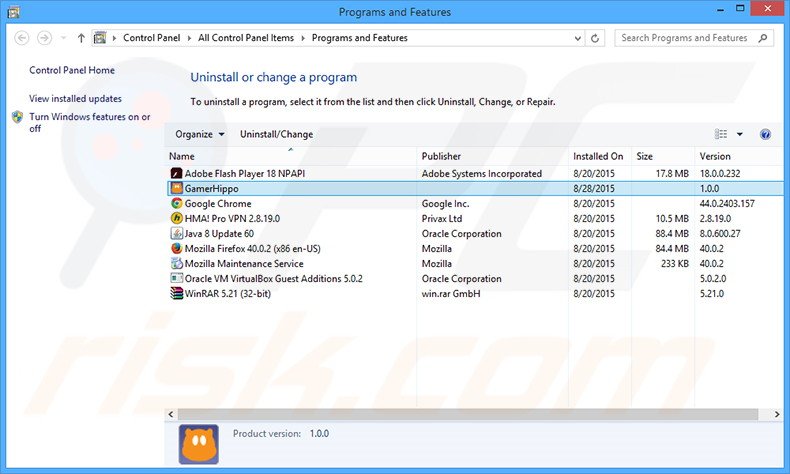The width and height of the screenshot is (790, 474).
Task: Click the Windows features shield icon
Action: [x=18, y=117]
